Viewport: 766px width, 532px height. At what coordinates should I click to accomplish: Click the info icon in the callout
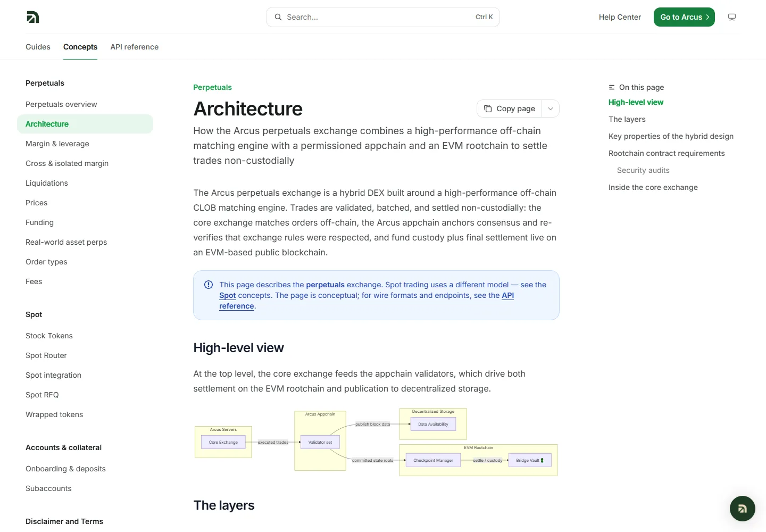209,285
